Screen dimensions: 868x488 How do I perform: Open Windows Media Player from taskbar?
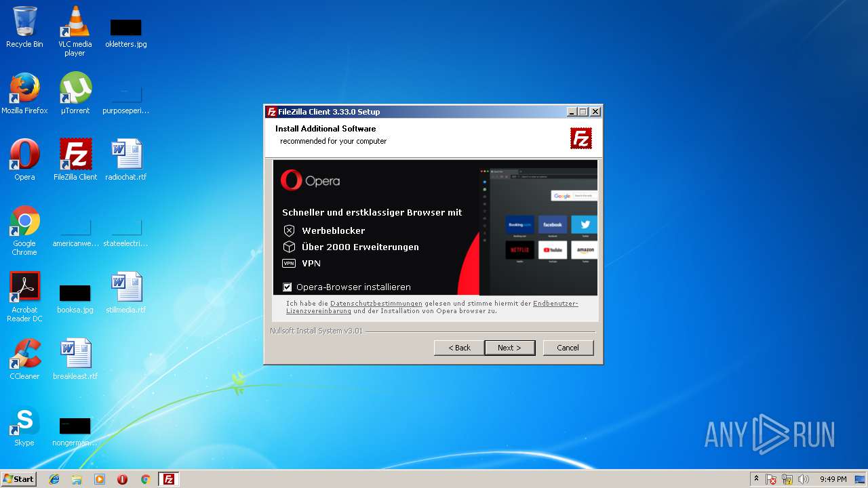click(x=100, y=479)
